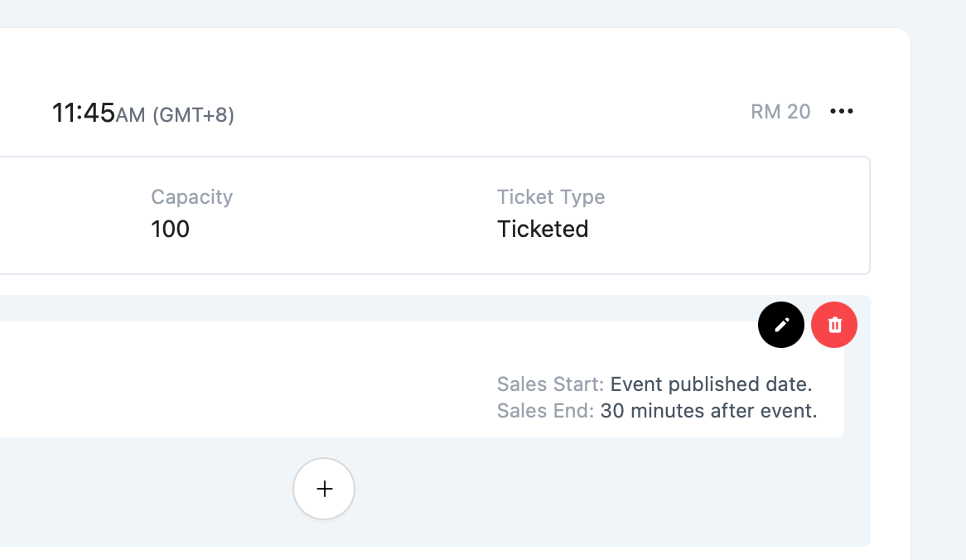
Task: Click the black pencil edit icon
Action: point(781,325)
